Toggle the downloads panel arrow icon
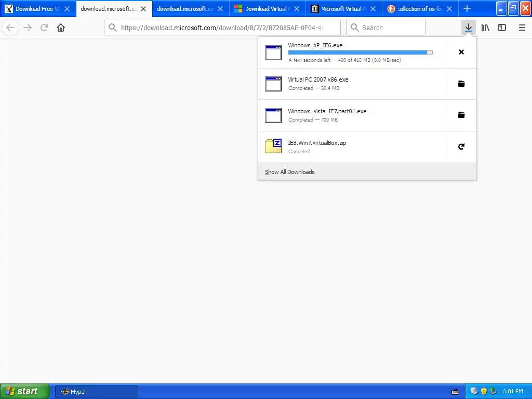 [468, 28]
